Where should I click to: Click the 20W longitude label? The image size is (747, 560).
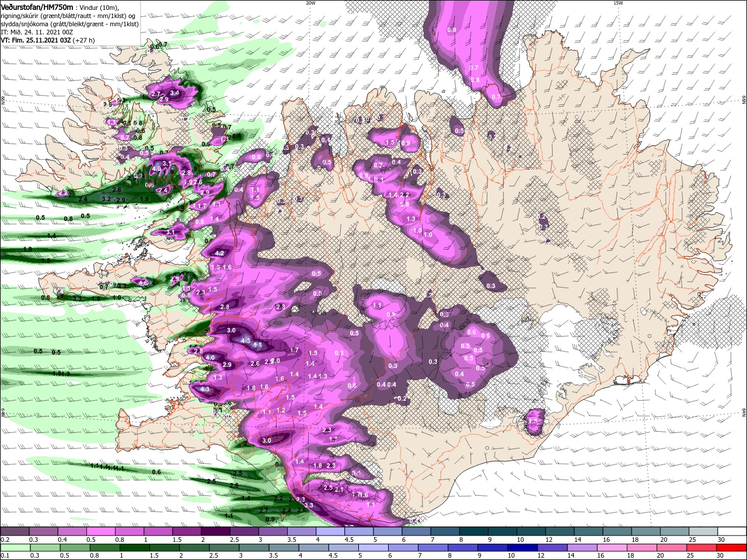310,3
